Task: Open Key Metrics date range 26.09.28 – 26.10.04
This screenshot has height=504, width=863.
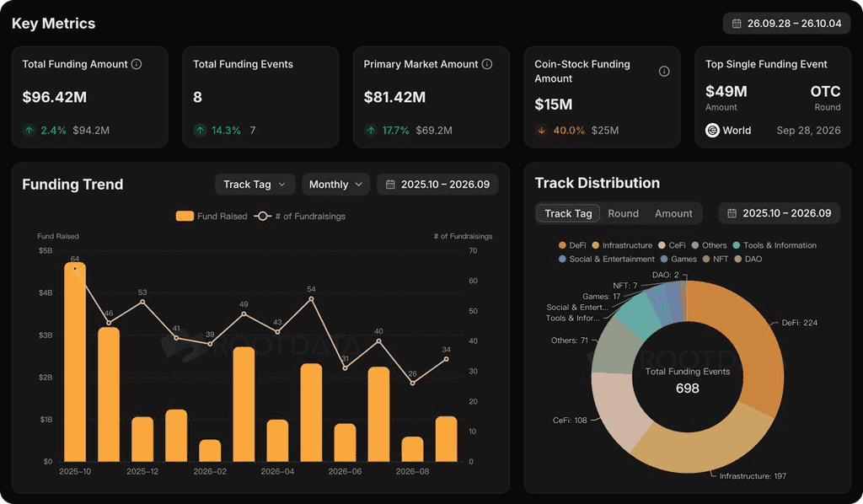Action: point(786,24)
